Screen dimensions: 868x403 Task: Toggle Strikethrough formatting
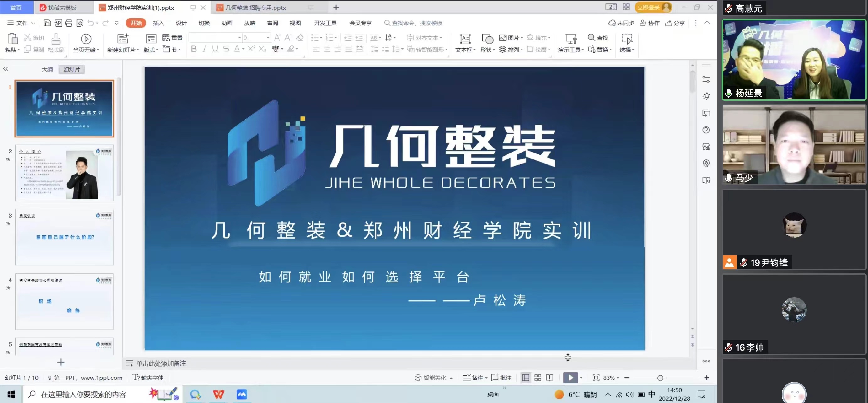click(x=226, y=49)
